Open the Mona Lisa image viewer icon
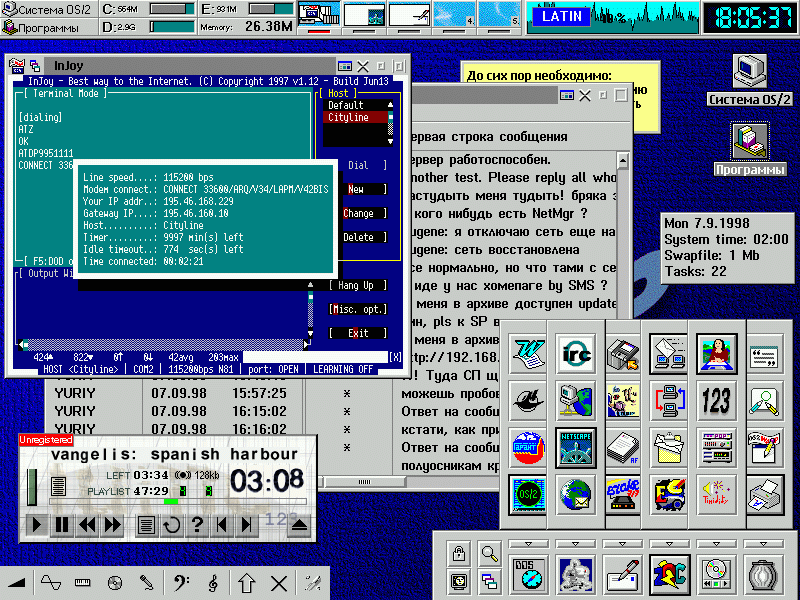Image resolution: width=800 pixels, height=600 pixels. [716, 353]
